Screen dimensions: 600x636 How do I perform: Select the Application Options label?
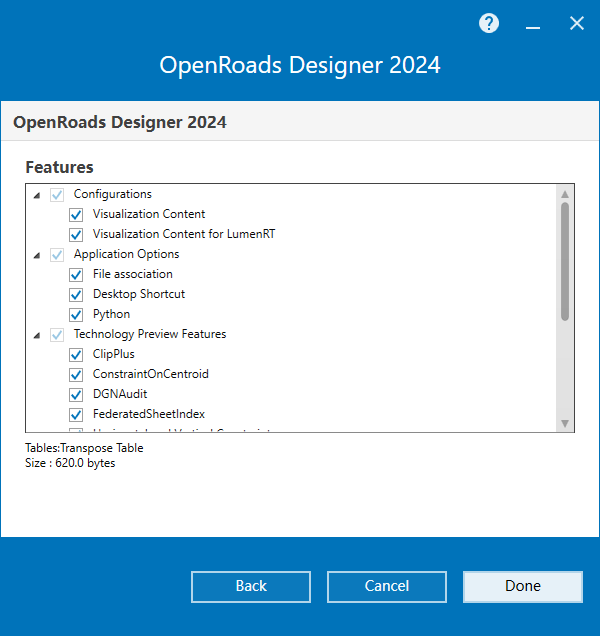tap(126, 254)
